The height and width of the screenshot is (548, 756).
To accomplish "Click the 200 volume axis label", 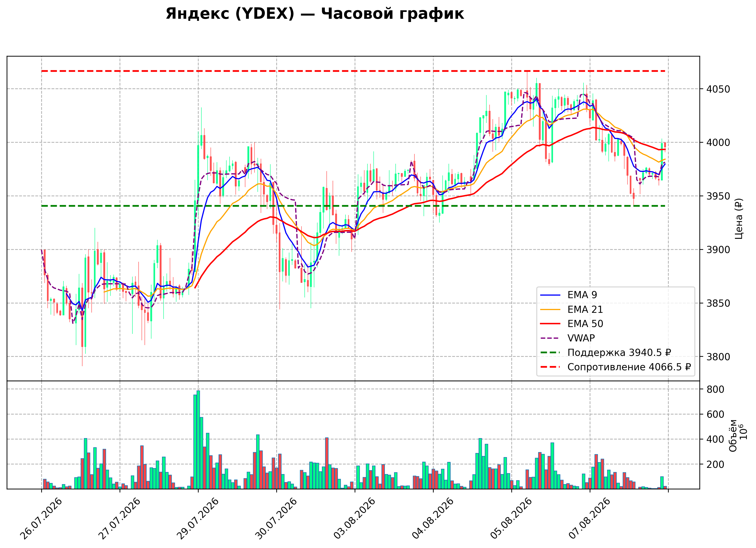I will 715,464.
